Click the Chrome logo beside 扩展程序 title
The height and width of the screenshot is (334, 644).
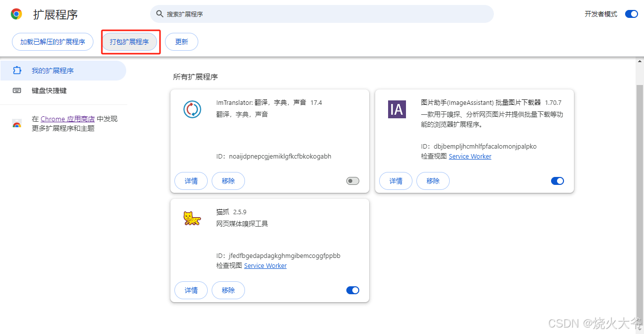tap(16, 14)
